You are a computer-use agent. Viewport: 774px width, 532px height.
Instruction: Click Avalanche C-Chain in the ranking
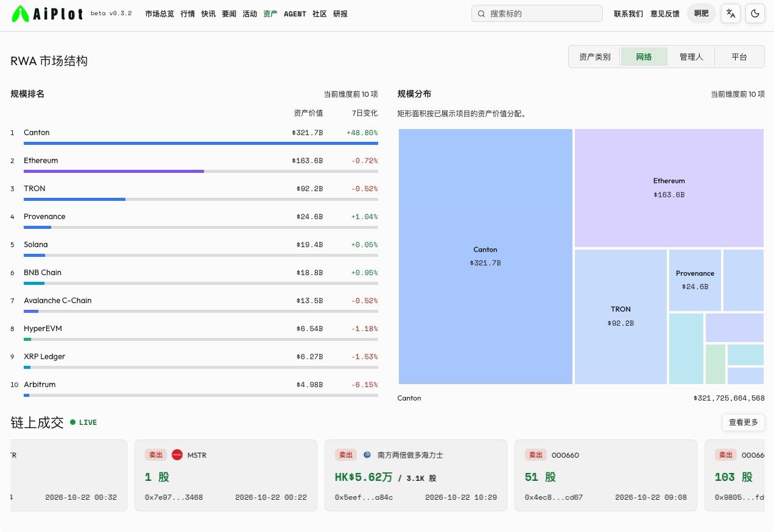58,301
